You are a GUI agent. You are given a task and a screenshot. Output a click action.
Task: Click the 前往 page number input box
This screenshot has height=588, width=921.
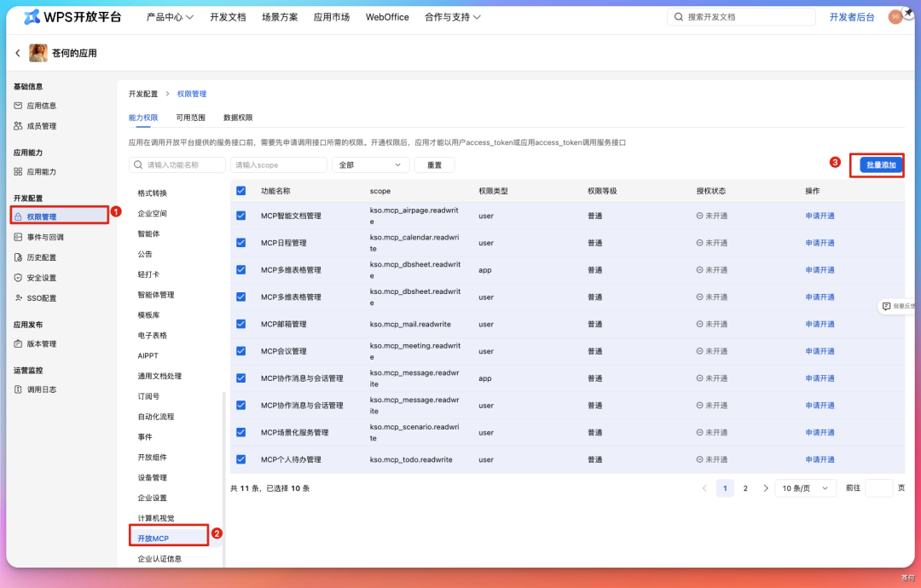pyautogui.click(x=878, y=488)
